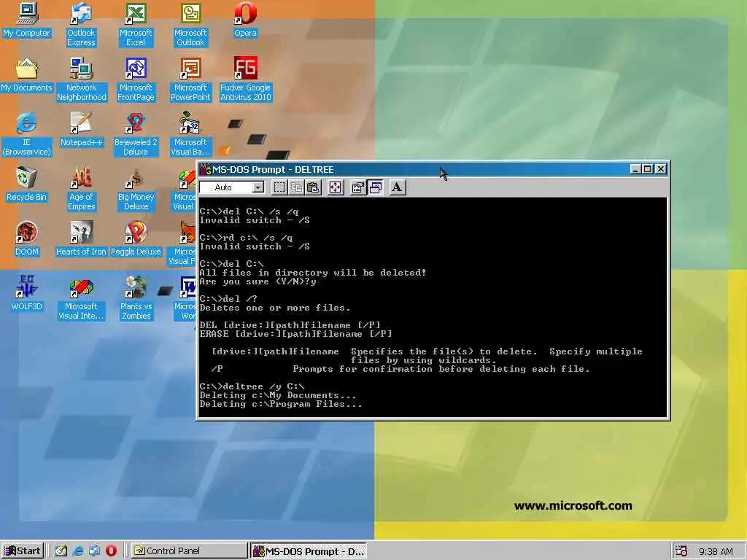
Task: Click 'All files in directory will be deleted!' line
Action: pyautogui.click(x=312, y=273)
